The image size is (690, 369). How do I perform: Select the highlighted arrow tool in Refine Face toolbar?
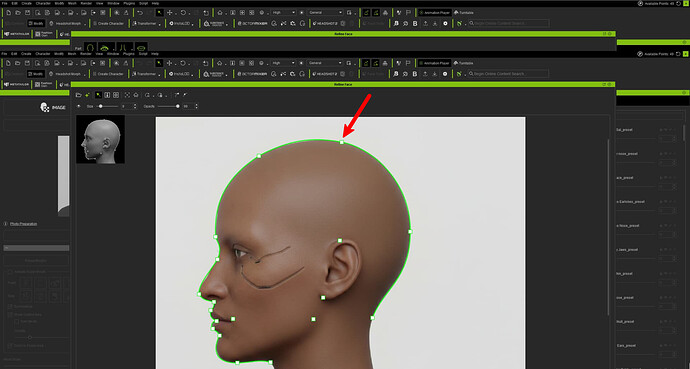pyautogui.click(x=99, y=95)
